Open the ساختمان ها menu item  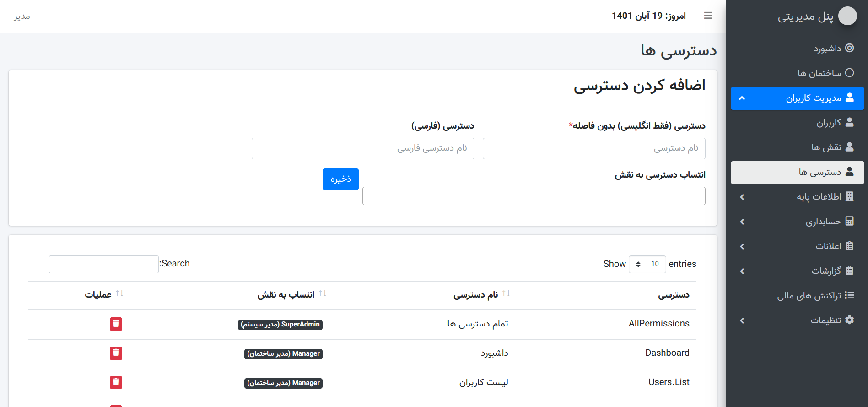[797, 73]
